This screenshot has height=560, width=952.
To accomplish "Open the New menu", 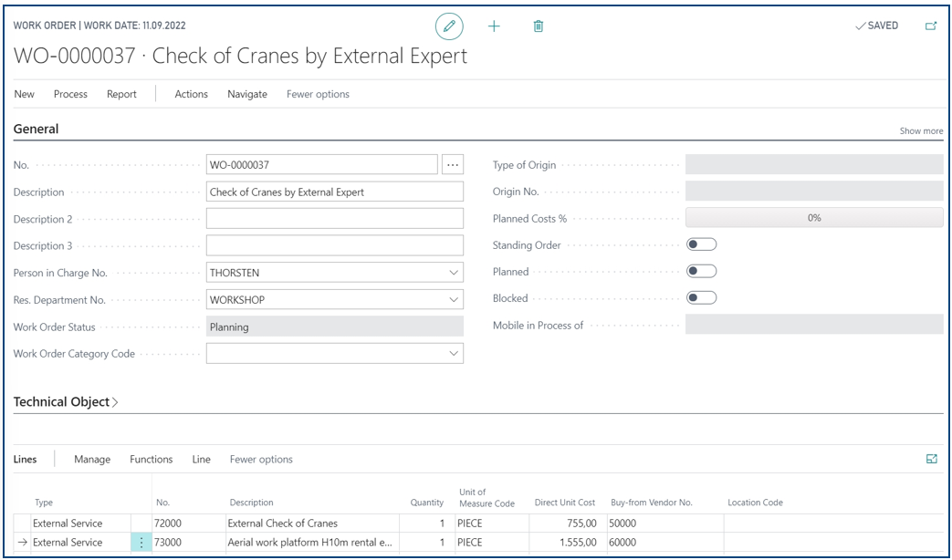I will tap(25, 94).
